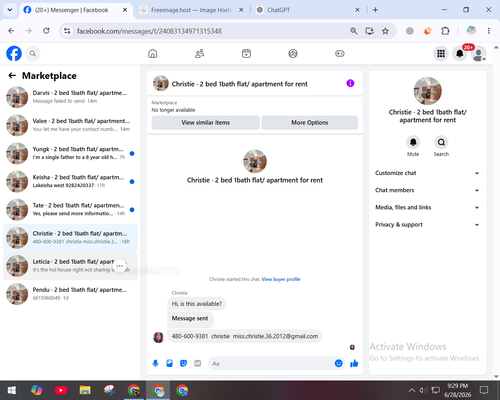The image size is (500, 400).
Task: Open Windows notification center icon
Action: [x=484, y=390]
